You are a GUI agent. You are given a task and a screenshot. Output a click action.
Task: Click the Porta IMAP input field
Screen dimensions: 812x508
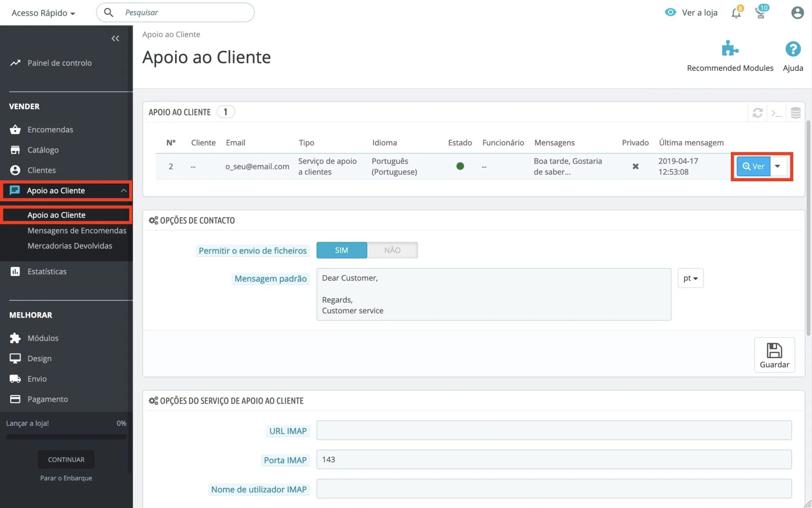pyautogui.click(x=554, y=459)
